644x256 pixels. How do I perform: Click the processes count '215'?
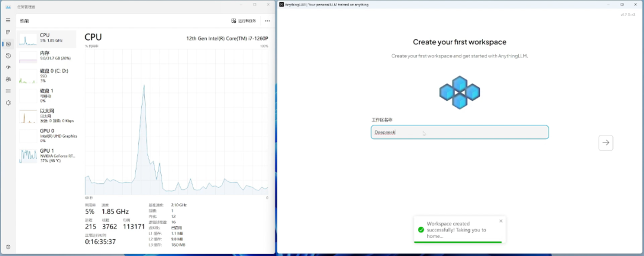point(91,226)
